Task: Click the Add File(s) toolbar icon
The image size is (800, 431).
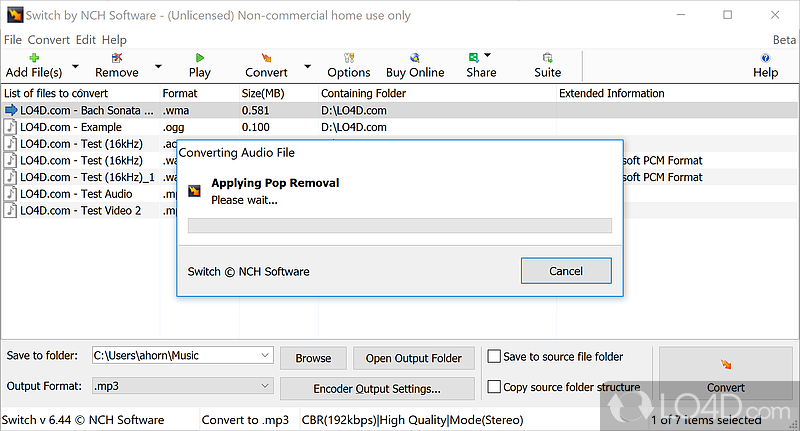Action: [x=34, y=58]
